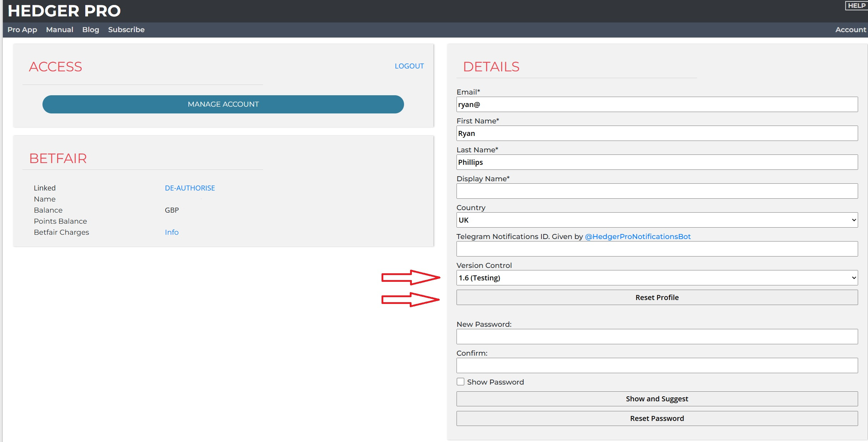This screenshot has height=442, width=868.
Task: Click the ACCESS heading
Action: (x=56, y=67)
